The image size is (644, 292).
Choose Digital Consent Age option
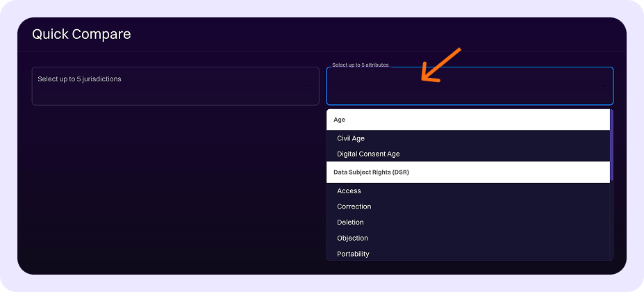[368, 154]
